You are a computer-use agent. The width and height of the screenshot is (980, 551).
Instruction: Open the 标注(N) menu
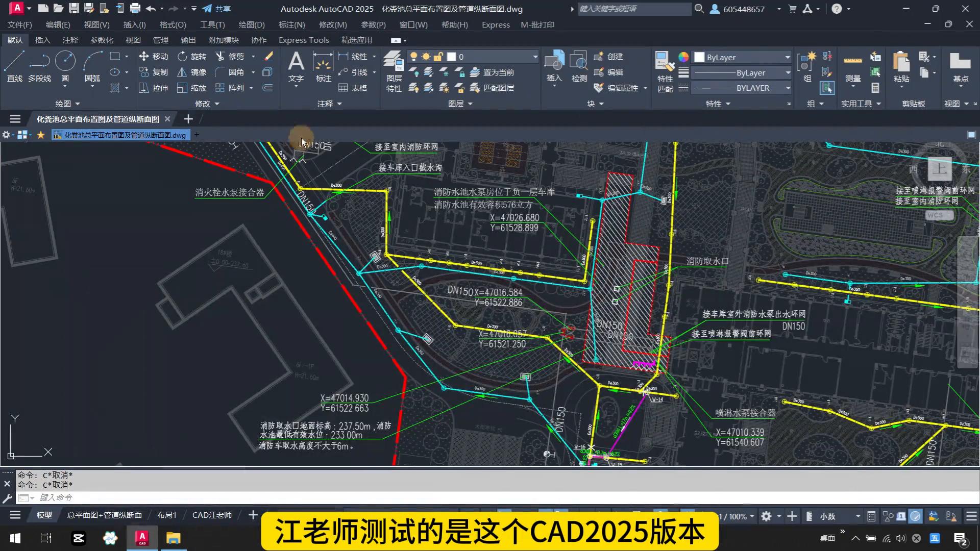(291, 24)
